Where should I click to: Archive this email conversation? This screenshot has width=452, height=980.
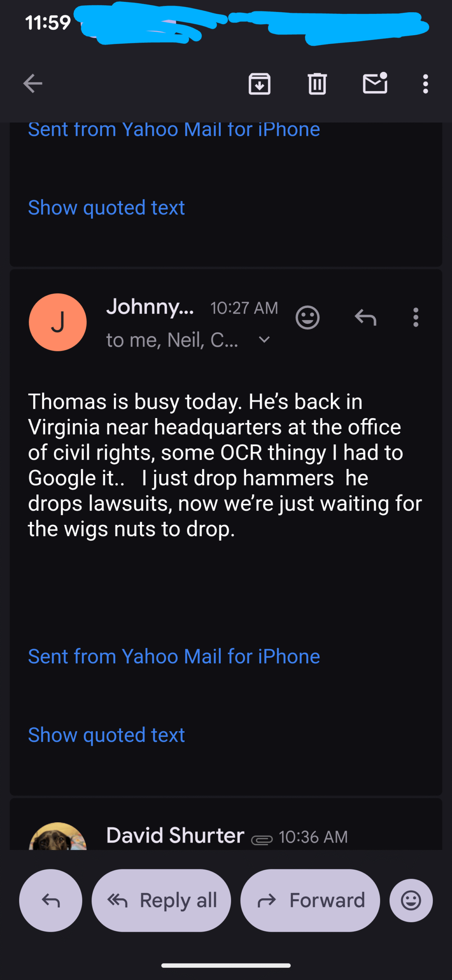pos(259,83)
